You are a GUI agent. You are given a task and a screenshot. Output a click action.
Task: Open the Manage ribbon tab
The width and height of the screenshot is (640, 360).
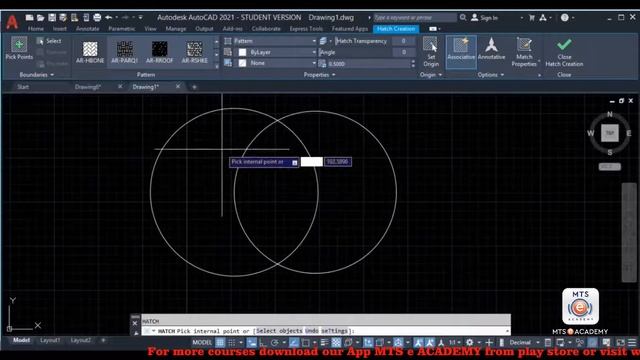click(x=176, y=29)
